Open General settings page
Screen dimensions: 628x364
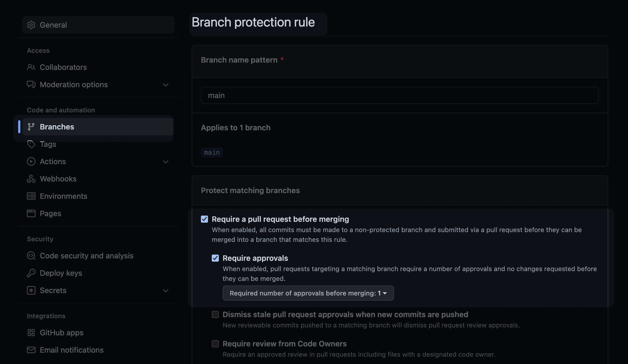[98, 25]
